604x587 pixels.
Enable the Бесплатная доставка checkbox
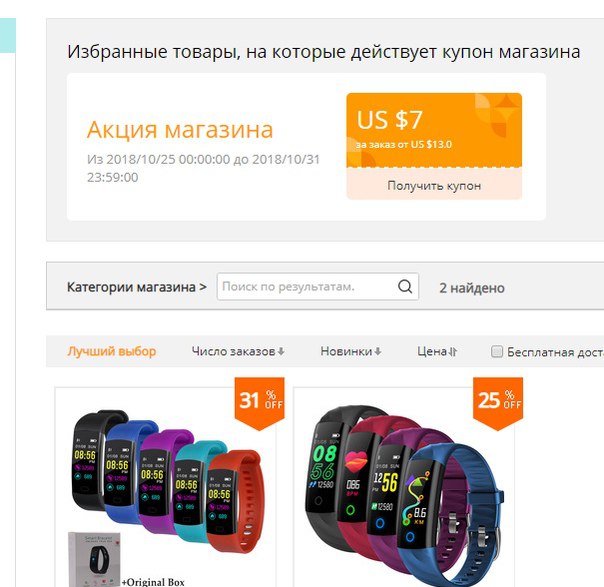(x=497, y=351)
